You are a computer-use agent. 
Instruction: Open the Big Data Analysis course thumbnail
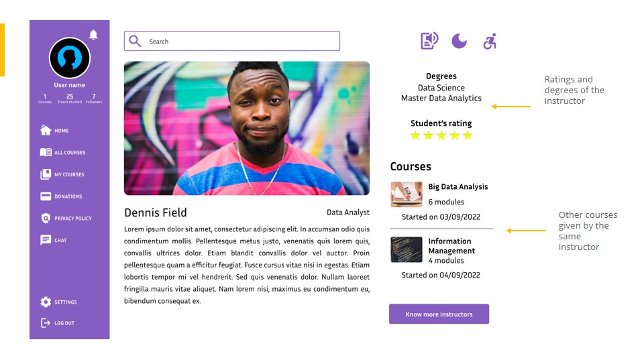click(x=407, y=194)
